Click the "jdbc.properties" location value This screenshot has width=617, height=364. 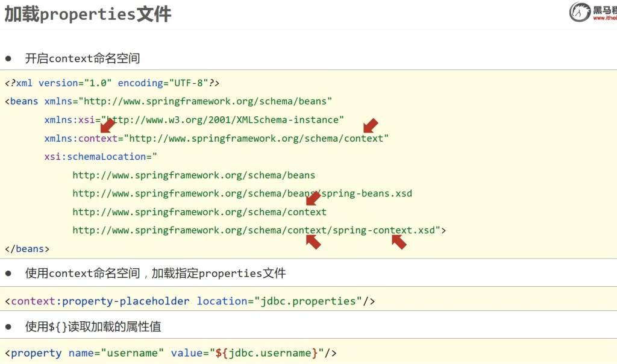click(308, 301)
